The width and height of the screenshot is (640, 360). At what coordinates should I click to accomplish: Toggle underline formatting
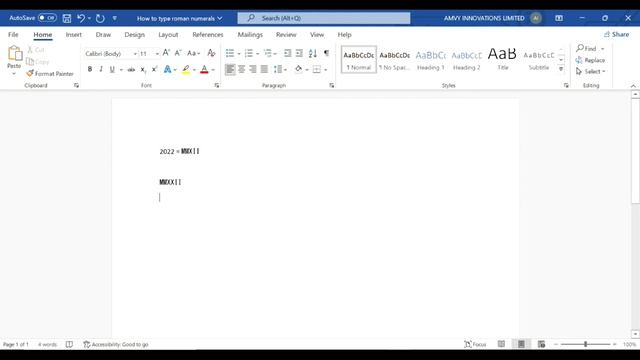coord(112,69)
